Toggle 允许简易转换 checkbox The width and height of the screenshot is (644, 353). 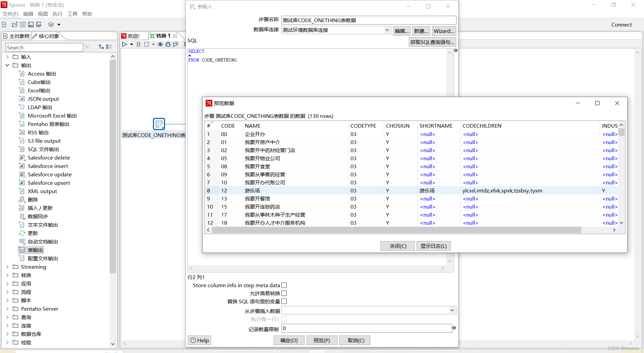pyautogui.click(x=284, y=293)
